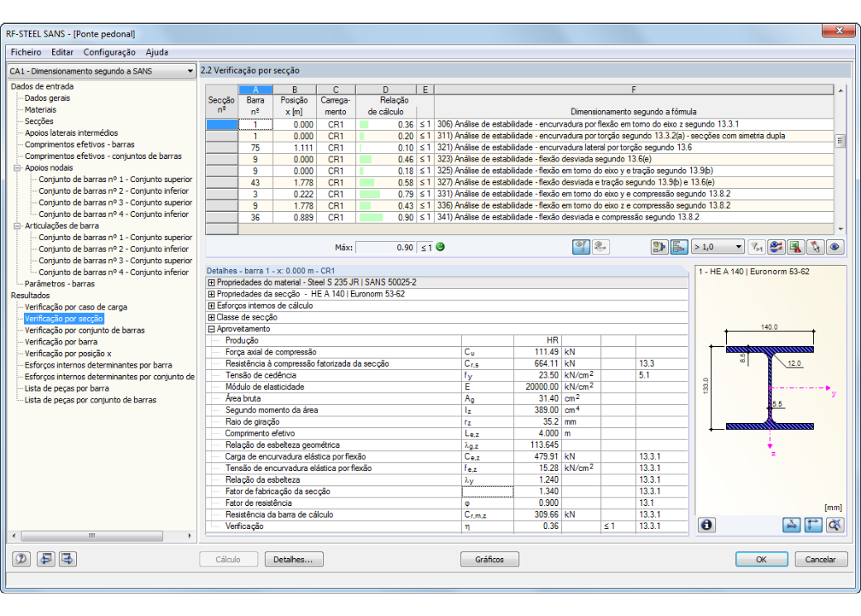Image resolution: width=861 pixels, height=616 pixels.
Task: Select Verificação por posição x
Action: pyautogui.click(x=68, y=354)
